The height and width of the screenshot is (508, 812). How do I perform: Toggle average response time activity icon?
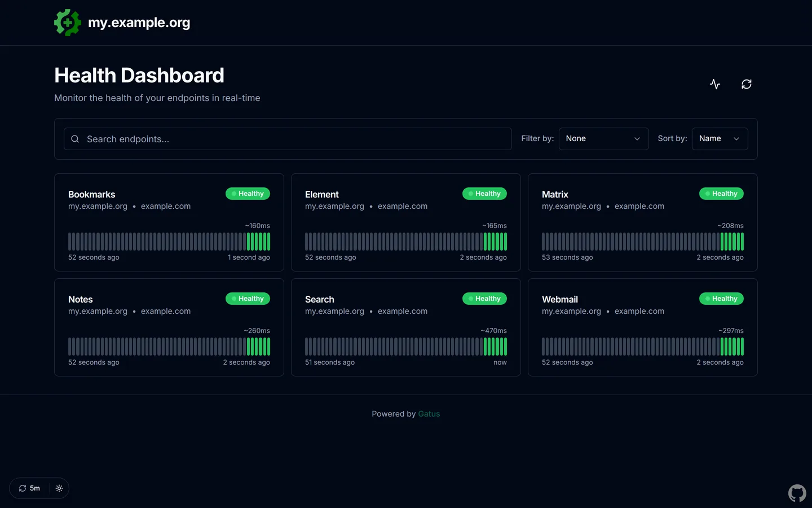coord(715,84)
